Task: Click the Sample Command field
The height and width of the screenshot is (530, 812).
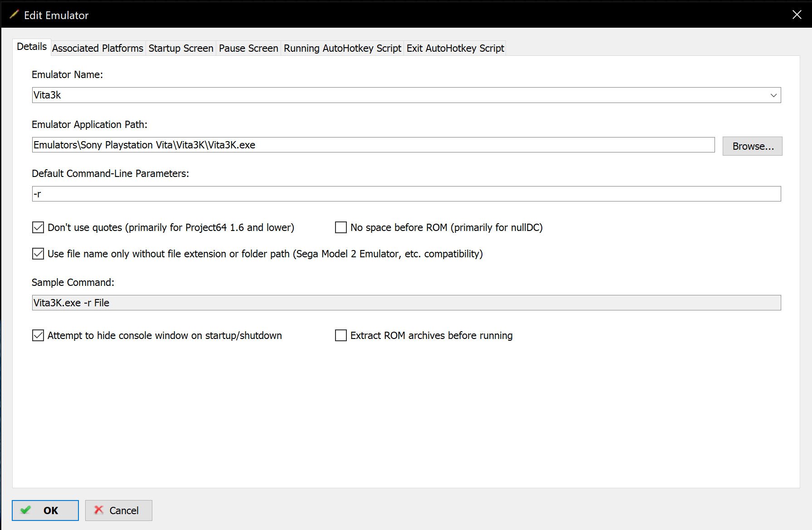Action: pos(406,303)
